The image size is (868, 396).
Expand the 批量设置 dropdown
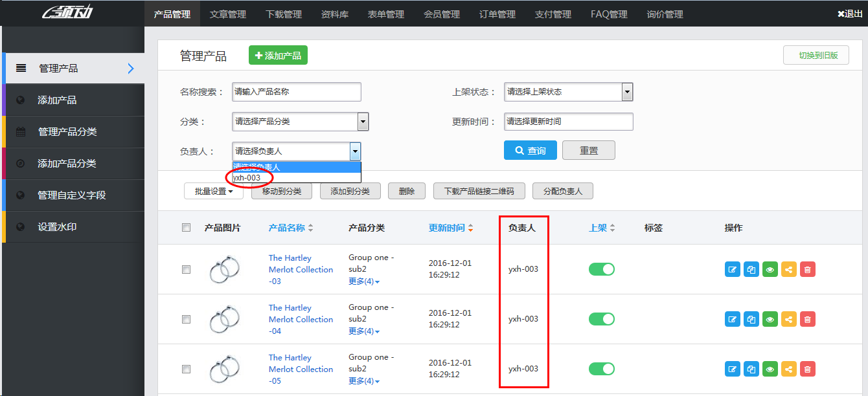(213, 191)
